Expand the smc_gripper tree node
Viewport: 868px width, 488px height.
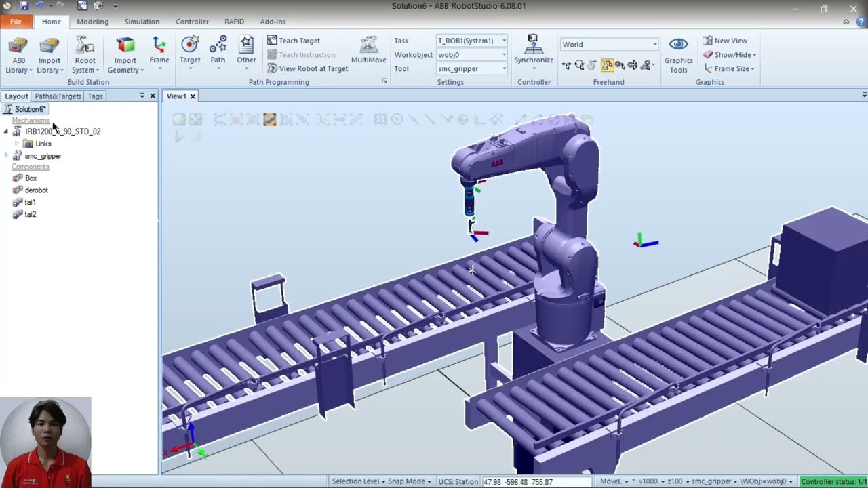pos(7,156)
